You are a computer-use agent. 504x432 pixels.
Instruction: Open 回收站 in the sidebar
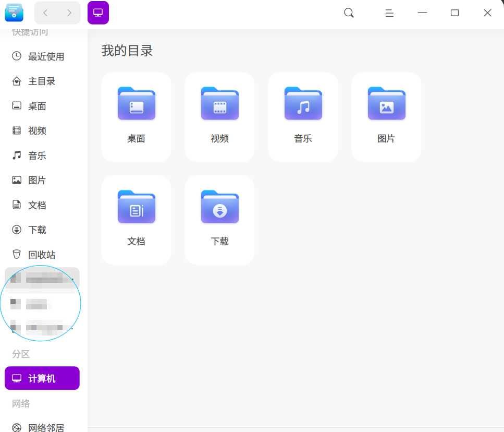[x=42, y=255]
